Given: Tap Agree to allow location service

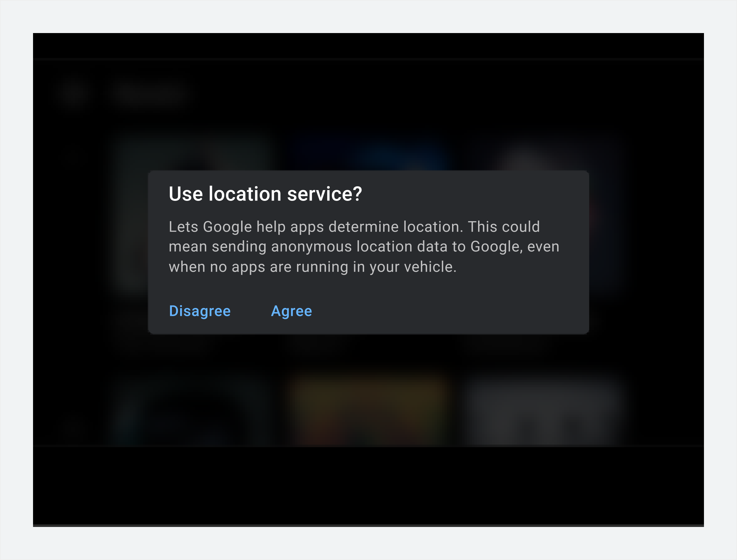Looking at the screenshot, I should pyautogui.click(x=292, y=311).
